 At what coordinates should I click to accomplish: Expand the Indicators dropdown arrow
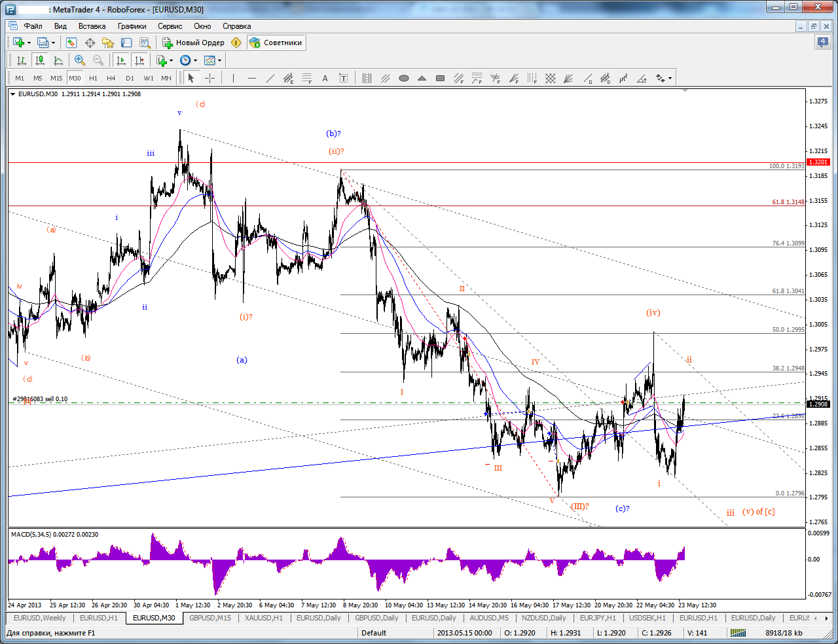coord(172,61)
